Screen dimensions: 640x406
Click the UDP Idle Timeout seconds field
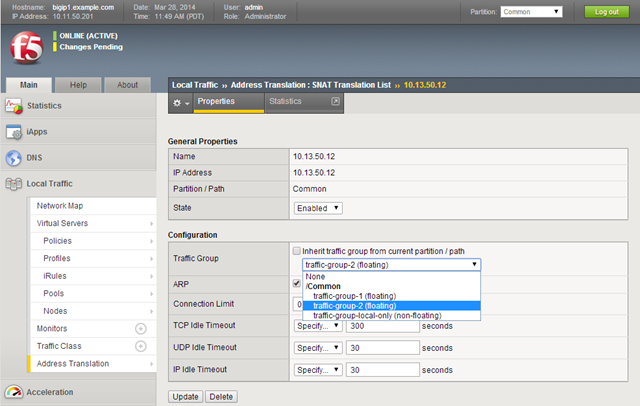click(382, 347)
